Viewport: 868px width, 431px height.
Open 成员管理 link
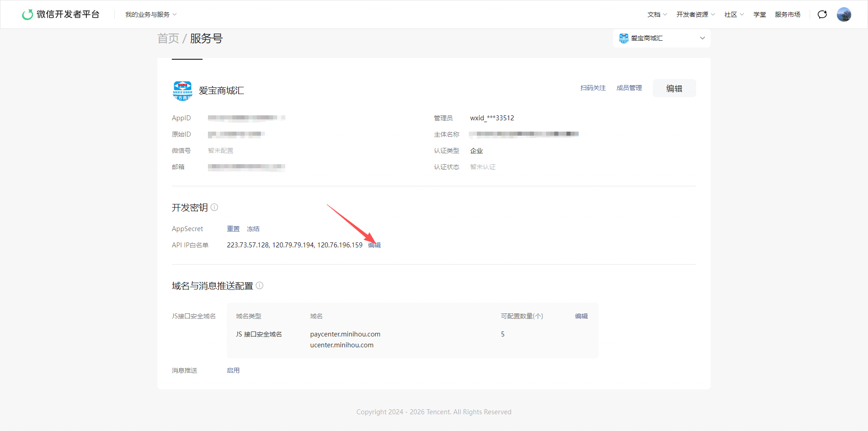point(629,88)
